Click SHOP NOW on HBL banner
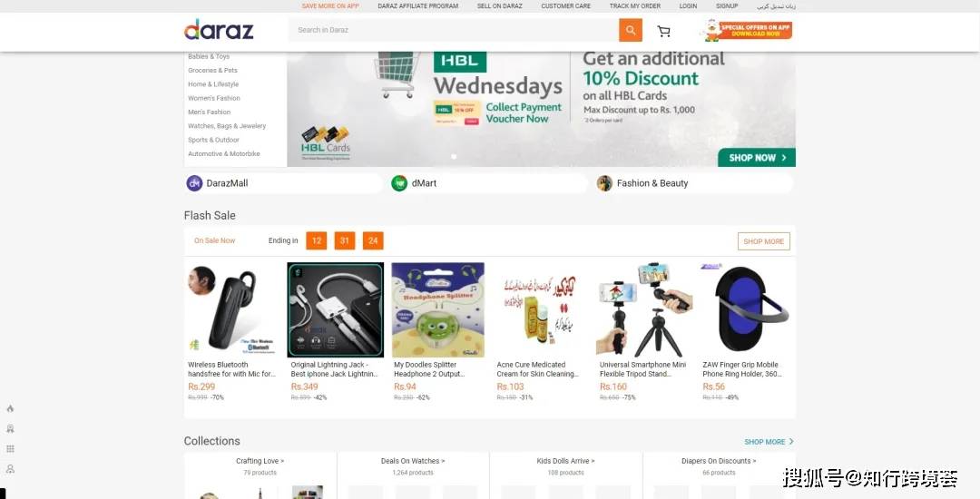The image size is (980, 499). [x=756, y=157]
